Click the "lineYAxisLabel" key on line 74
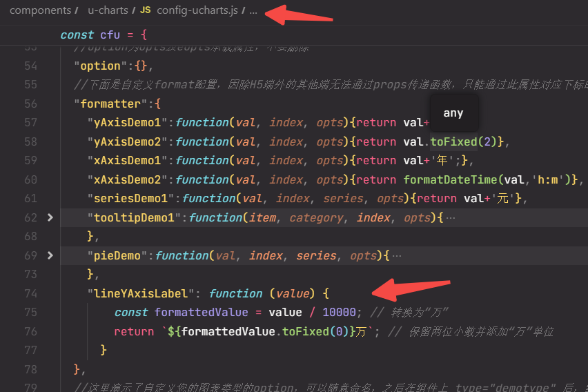The width and height of the screenshot is (588, 392). pyautogui.click(x=141, y=293)
